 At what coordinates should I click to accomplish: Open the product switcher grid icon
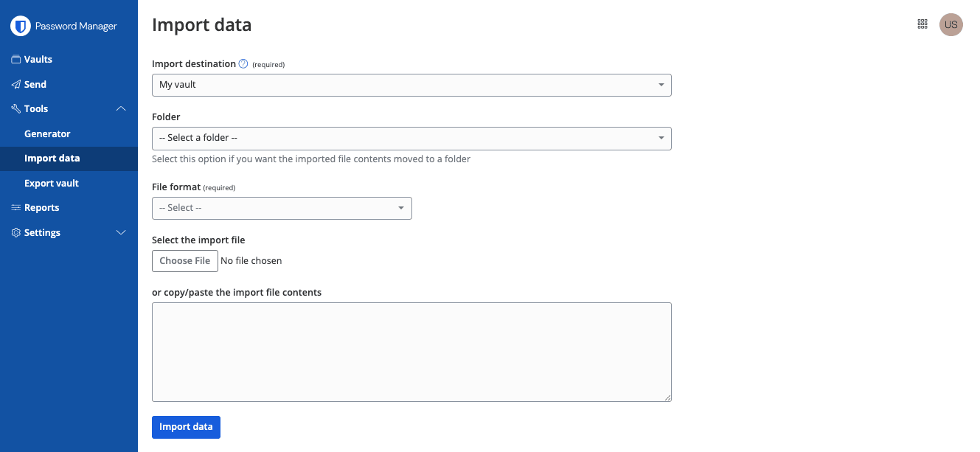[922, 24]
